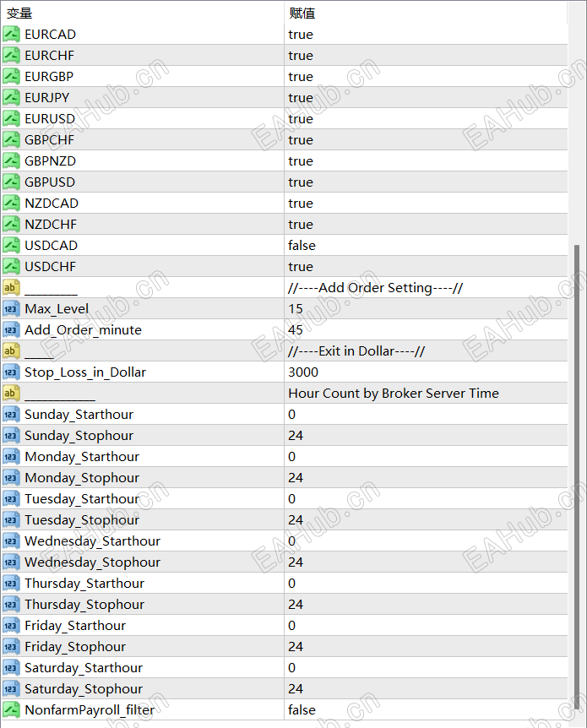Click the USDCHF boolean type icon
Viewport: 587px width, 728px height.
pyautogui.click(x=11, y=267)
